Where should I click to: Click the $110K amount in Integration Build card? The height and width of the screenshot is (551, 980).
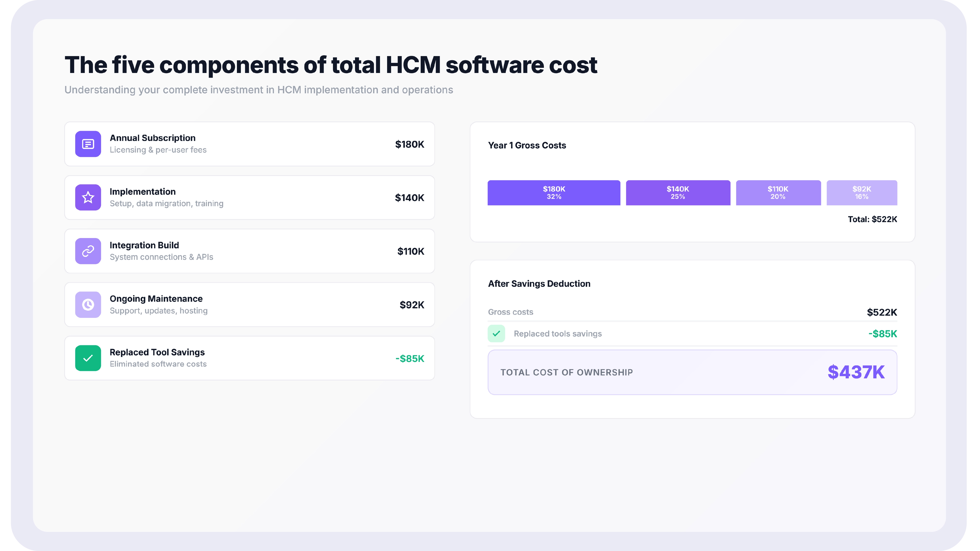coord(410,251)
